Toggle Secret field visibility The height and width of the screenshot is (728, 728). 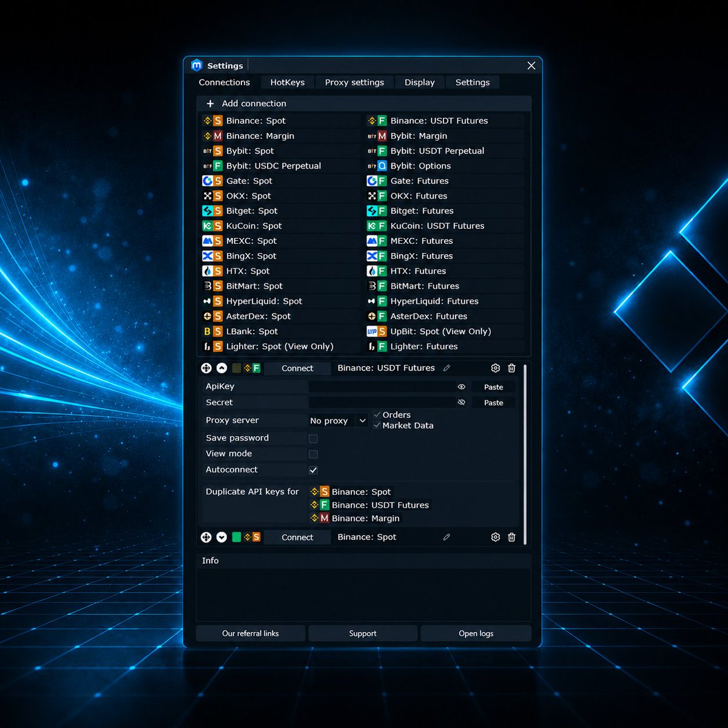tap(462, 402)
